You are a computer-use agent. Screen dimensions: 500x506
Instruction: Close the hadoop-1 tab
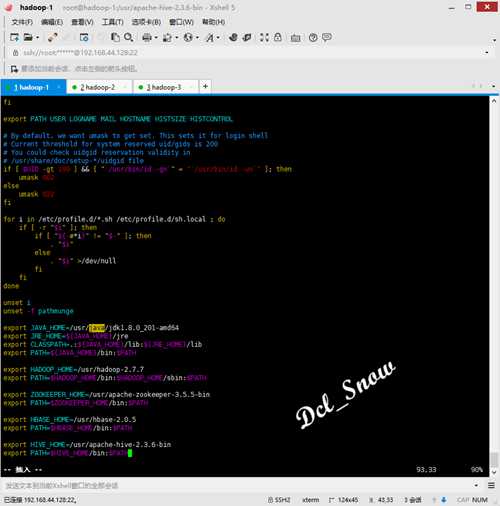click(59, 87)
